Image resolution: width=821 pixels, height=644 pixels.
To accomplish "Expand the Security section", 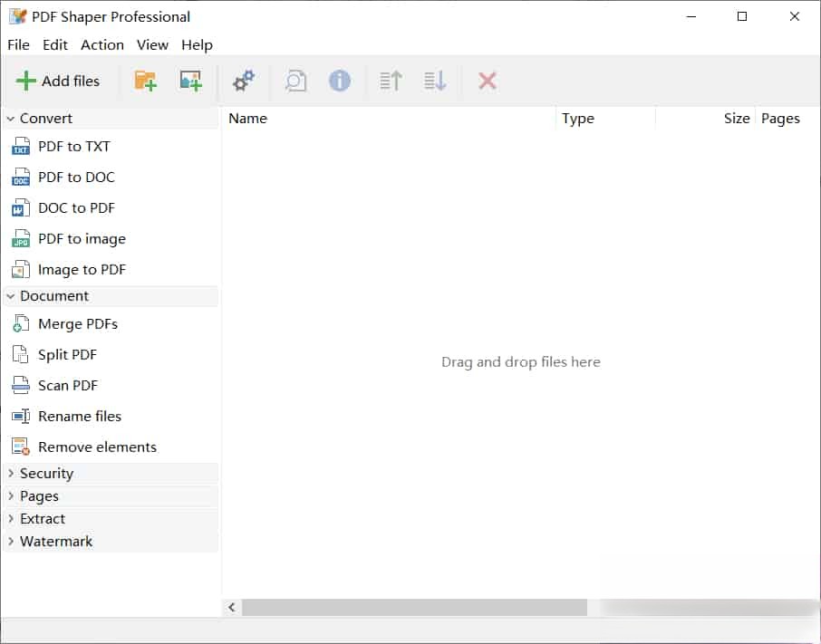I will point(111,474).
